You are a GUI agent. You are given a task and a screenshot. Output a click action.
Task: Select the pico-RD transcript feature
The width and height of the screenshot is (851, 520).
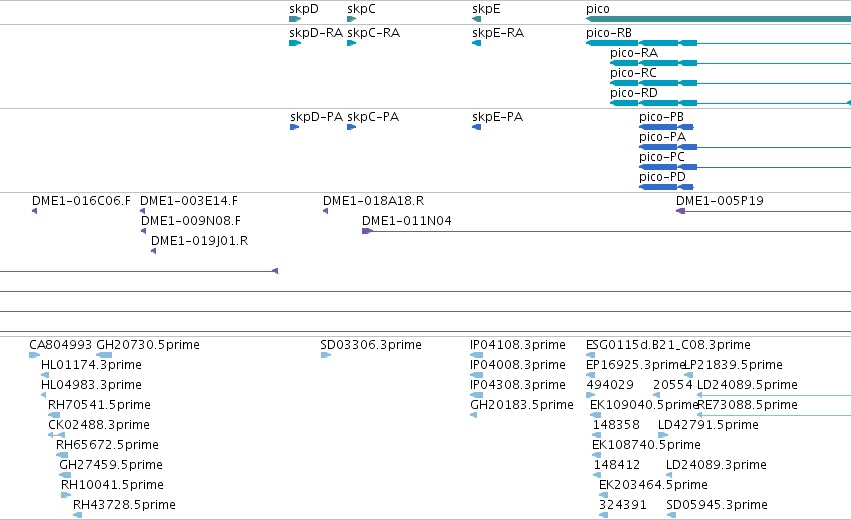pos(731,103)
